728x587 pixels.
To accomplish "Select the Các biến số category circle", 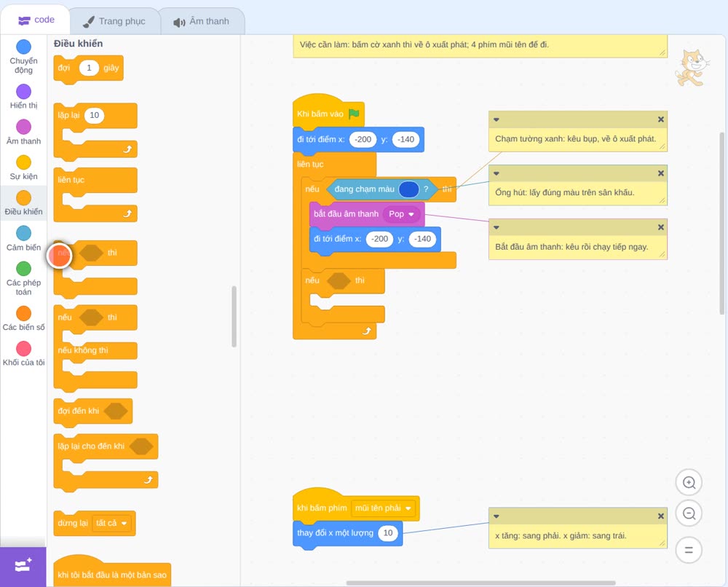I will [x=24, y=313].
